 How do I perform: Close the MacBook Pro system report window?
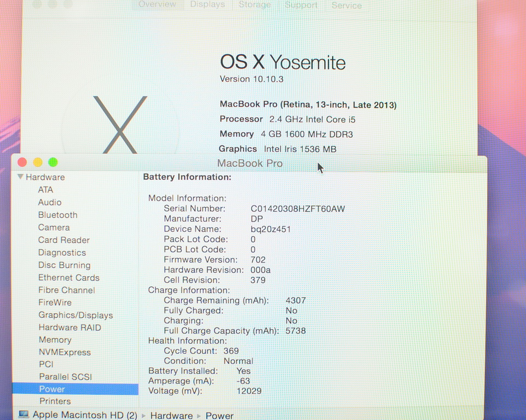point(22,162)
